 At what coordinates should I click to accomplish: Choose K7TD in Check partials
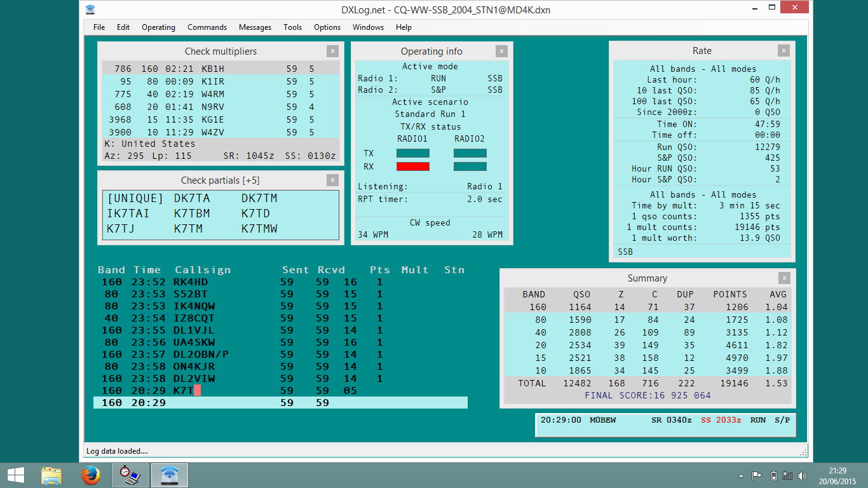pos(255,213)
